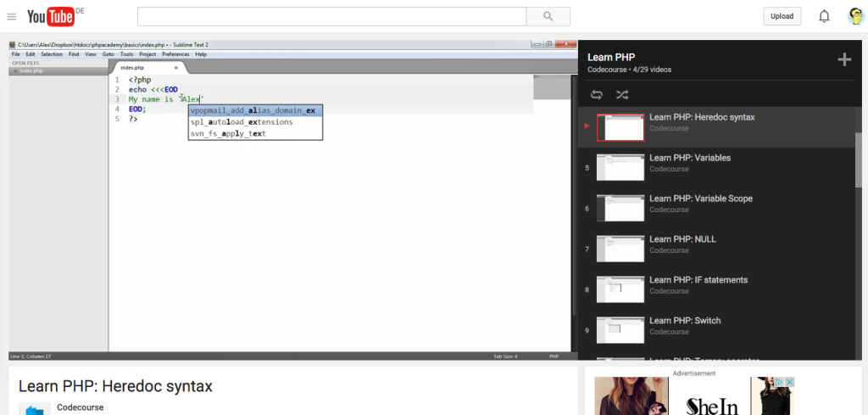Save playlist with the plus icon
Image resolution: width=868 pixels, height=415 pixels.
point(844,59)
